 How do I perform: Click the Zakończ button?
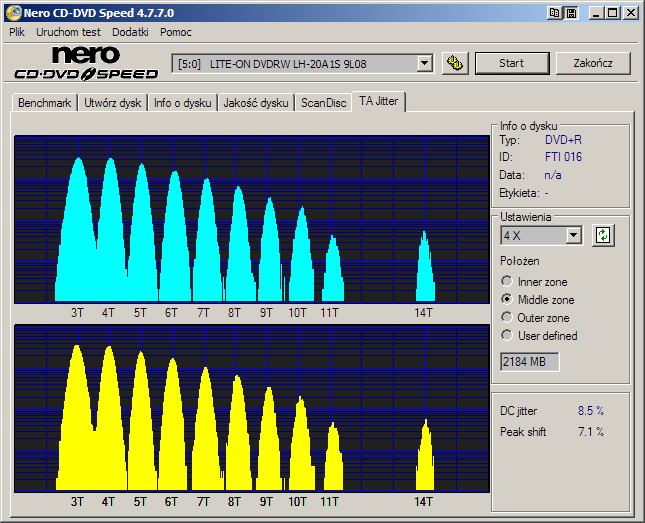(x=593, y=63)
